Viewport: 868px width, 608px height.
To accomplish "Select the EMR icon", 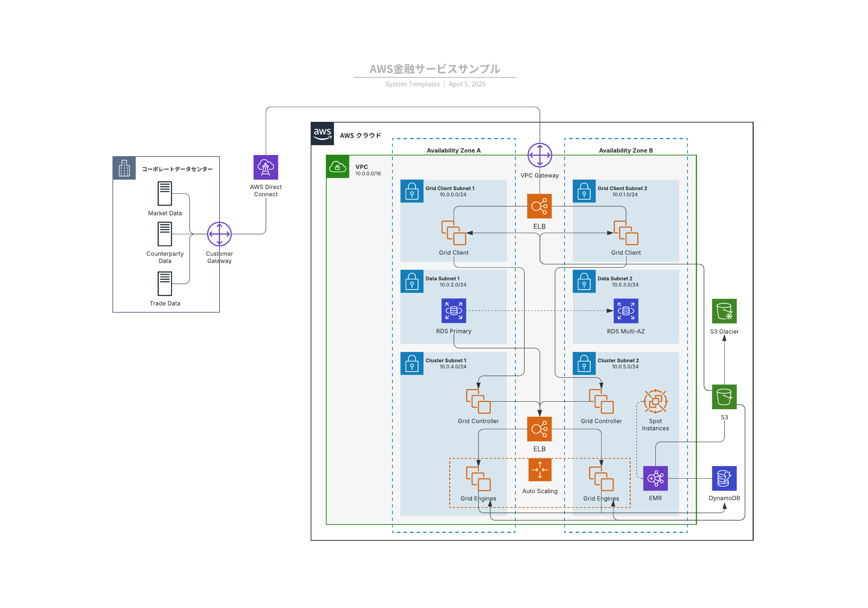I will click(655, 478).
